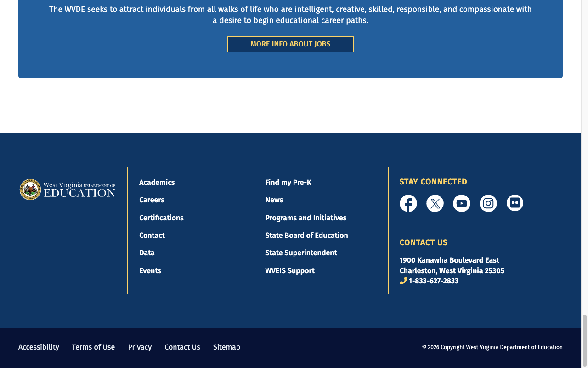
Task: View the Events footer link
Action: coord(150,271)
